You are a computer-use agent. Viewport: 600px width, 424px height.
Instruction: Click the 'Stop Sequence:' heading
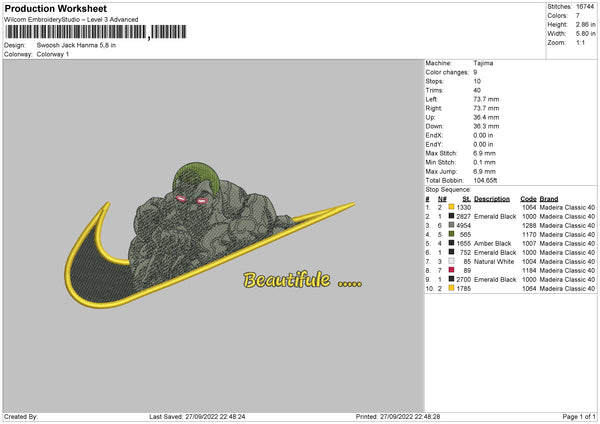tap(448, 190)
